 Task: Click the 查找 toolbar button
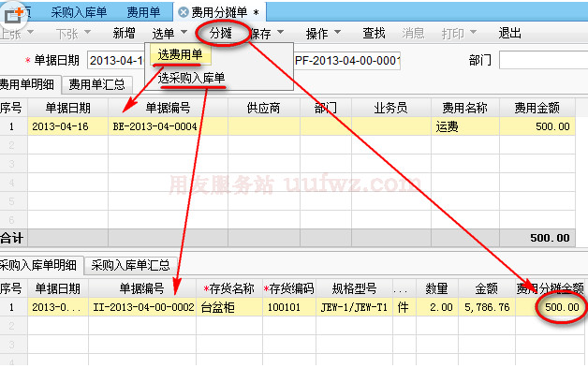point(374,34)
